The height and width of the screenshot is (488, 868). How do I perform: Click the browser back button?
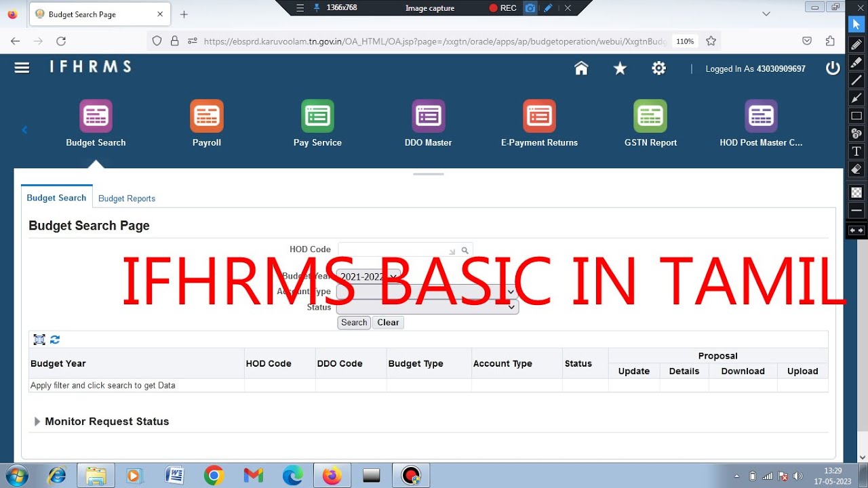tap(16, 41)
